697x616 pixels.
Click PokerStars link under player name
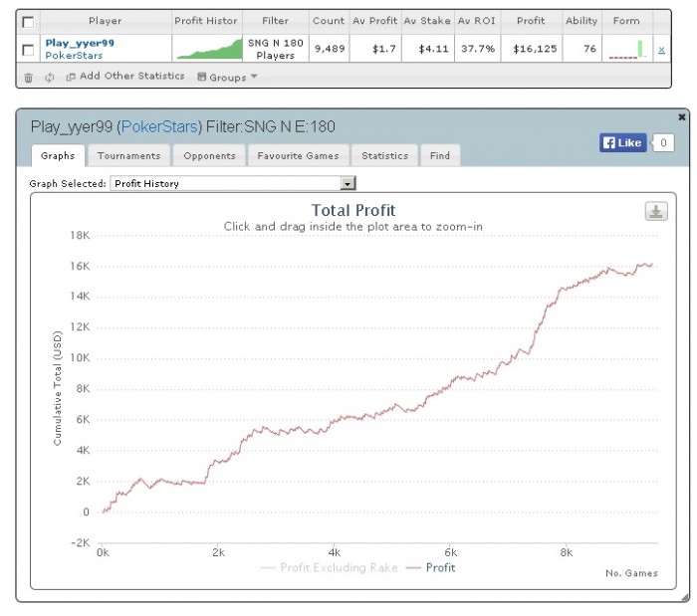pos(74,56)
